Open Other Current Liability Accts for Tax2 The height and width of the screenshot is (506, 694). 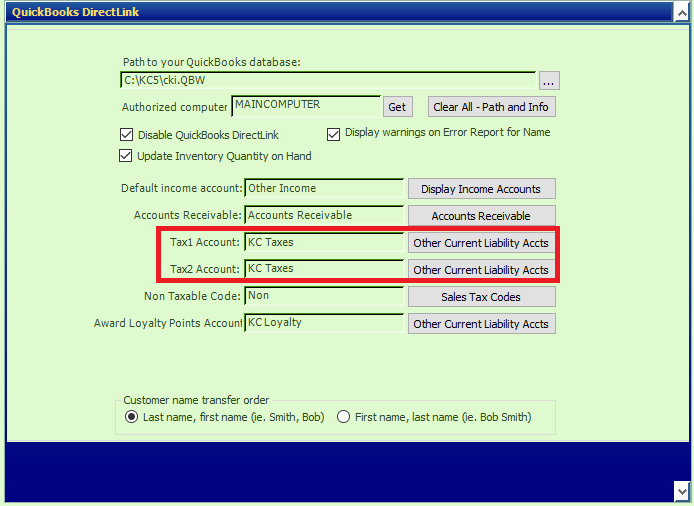(x=482, y=270)
